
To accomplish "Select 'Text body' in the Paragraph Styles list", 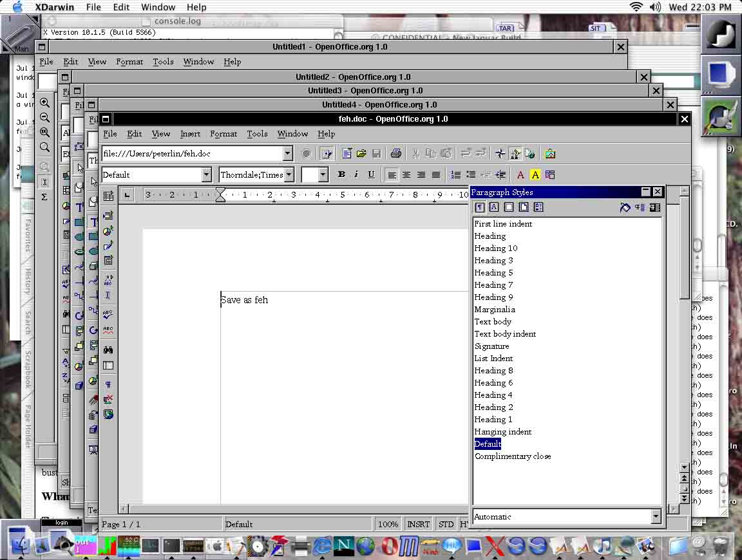I will (493, 322).
